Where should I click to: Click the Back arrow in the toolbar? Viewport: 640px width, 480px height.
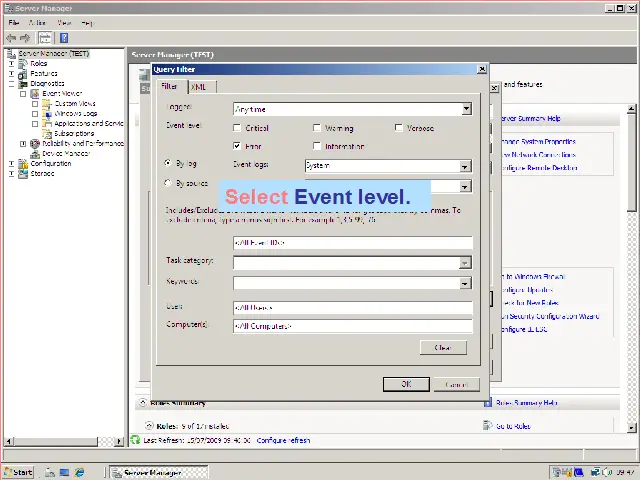click(x=11, y=37)
